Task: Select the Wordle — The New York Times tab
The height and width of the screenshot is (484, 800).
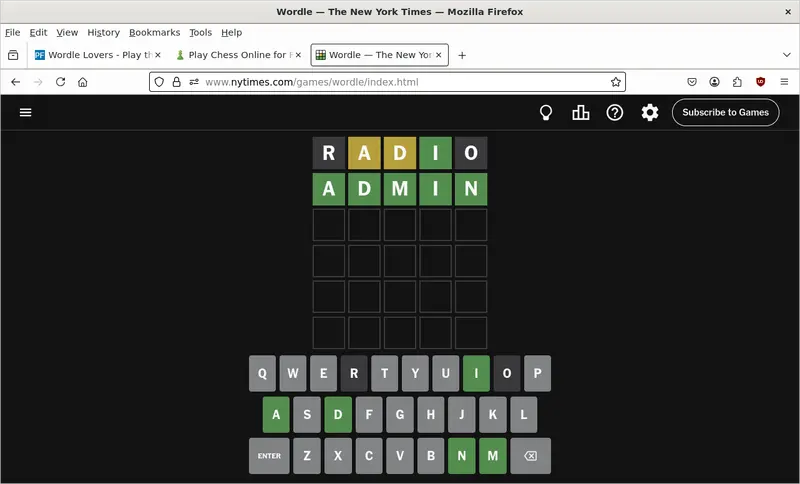Action: (380, 55)
